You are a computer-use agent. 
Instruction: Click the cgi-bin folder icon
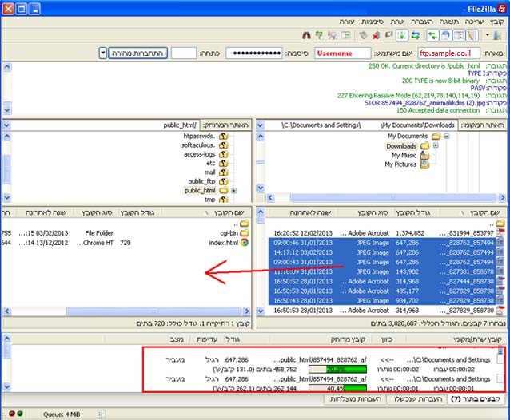245,233
